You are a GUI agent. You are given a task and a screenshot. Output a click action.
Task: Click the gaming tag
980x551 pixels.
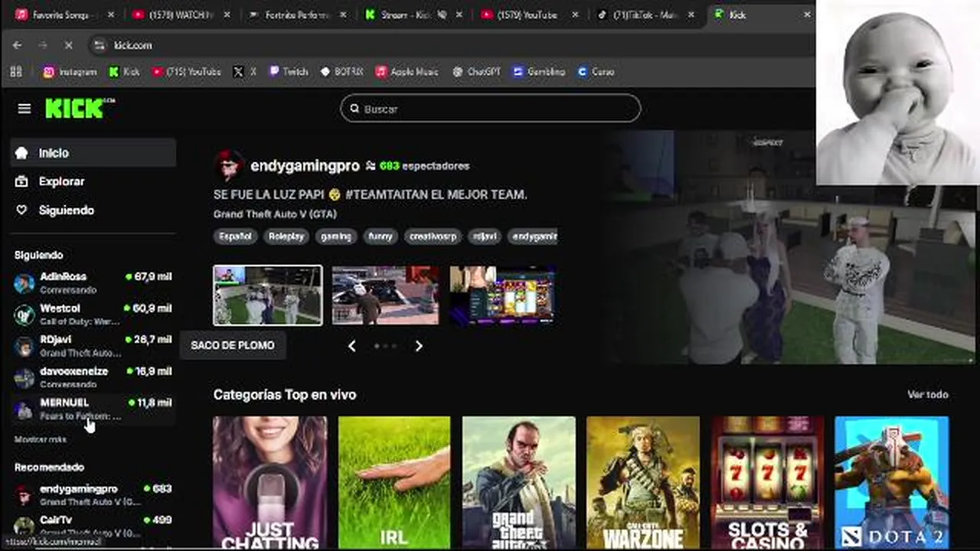coord(336,236)
